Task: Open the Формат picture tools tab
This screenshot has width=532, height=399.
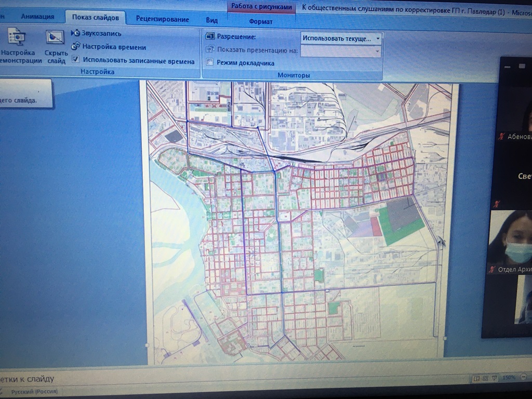Action: click(x=261, y=21)
